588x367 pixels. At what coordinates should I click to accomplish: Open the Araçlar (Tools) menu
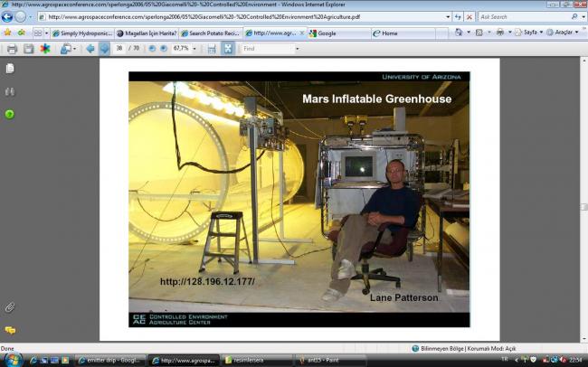click(x=563, y=33)
